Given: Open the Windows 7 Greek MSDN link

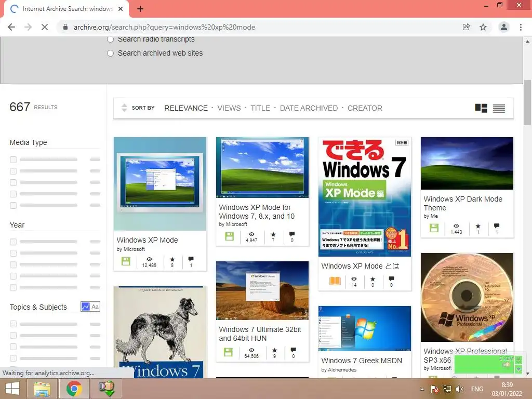Looking at the screenshot, I should pyautogui.click(x=362, y=361).
